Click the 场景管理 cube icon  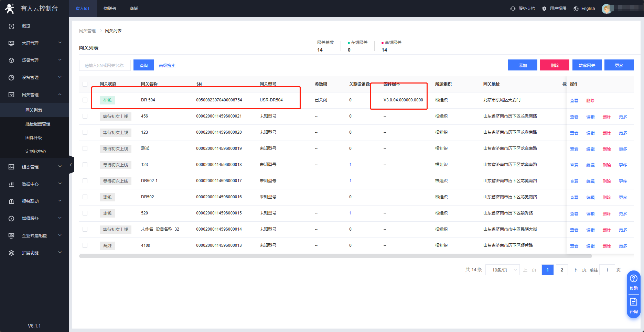coord(11,60)
